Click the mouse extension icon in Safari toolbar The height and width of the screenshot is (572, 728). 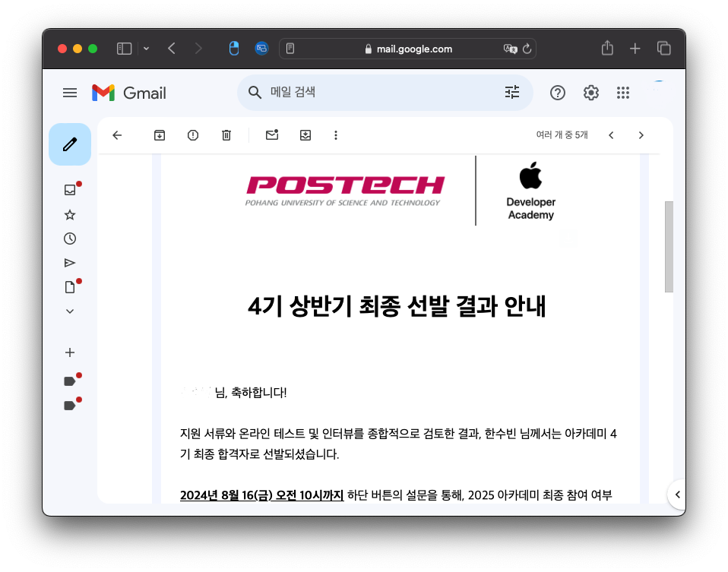pyautogui.click(x=234, y=49)
